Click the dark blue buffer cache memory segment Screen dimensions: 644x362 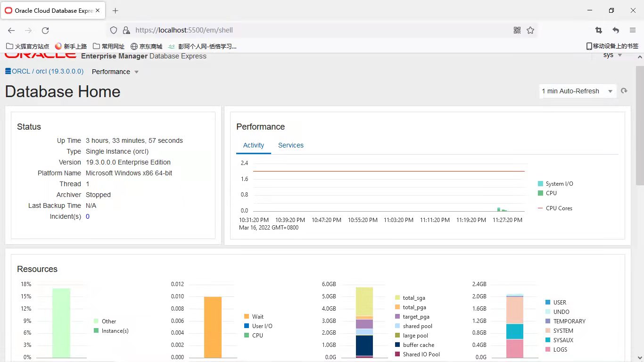click(364, 346)
